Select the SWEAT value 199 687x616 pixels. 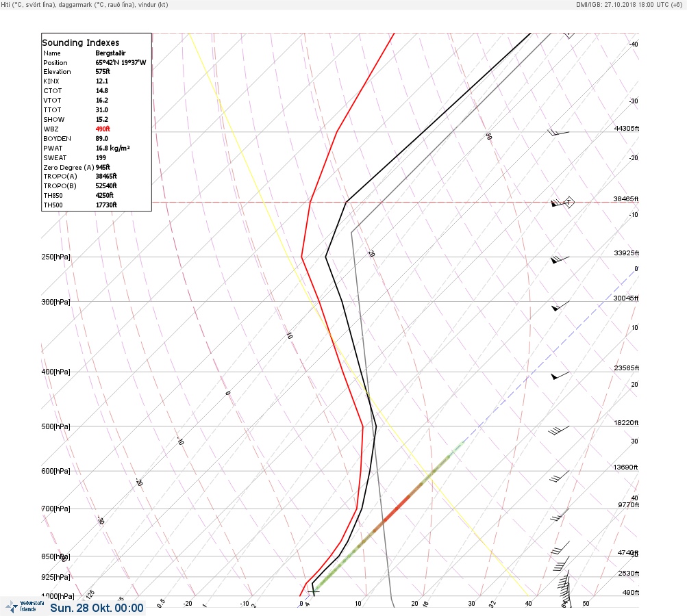[x=101, y=157]
